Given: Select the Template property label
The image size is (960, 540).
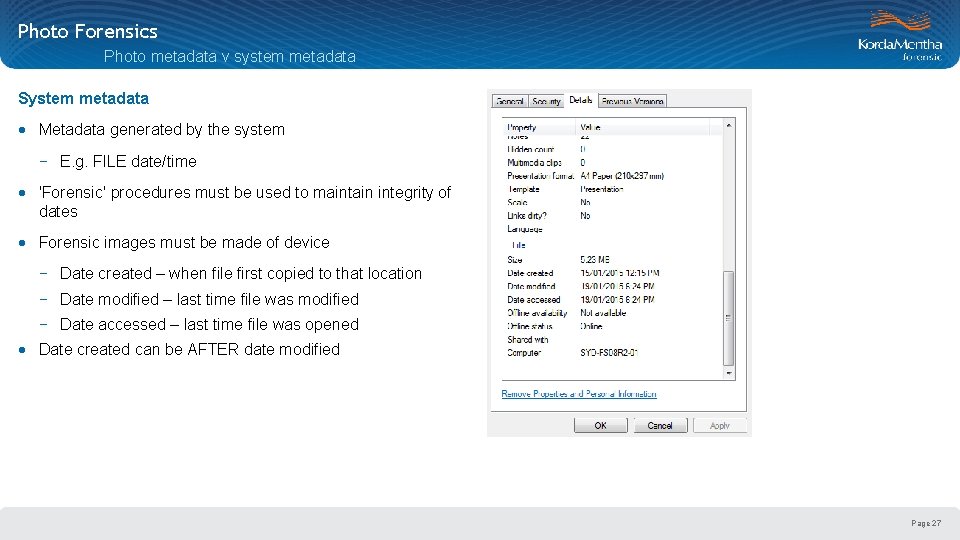Looking at the screenshot, I should 523,189.
